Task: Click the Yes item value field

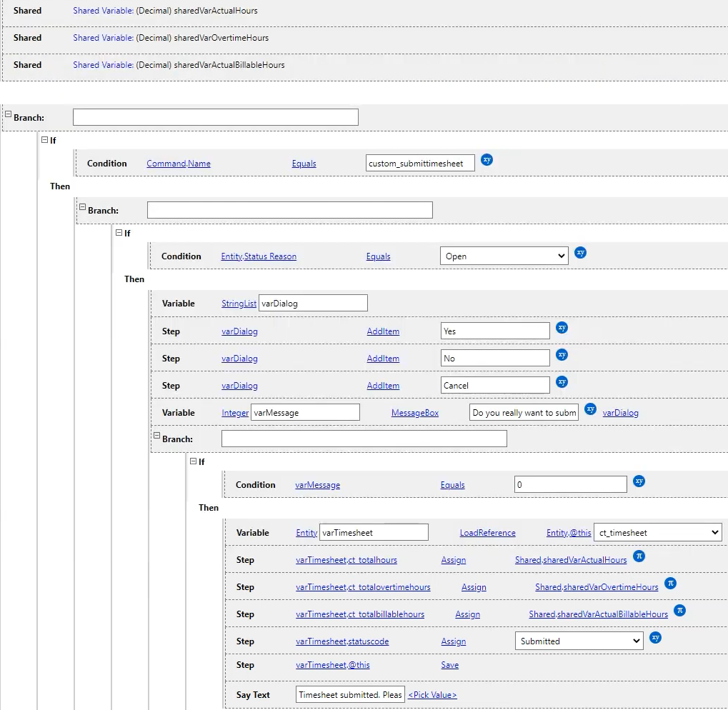Action: point(495,331)
